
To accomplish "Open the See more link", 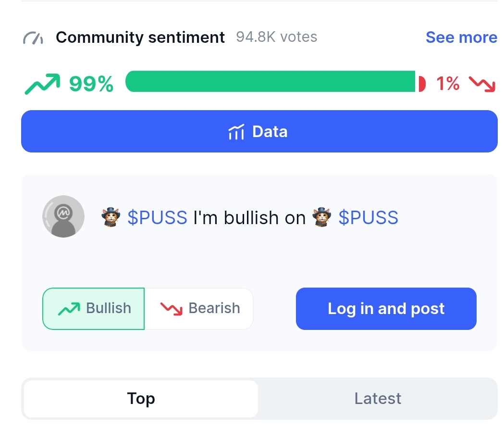I will [x=461, y=38].
